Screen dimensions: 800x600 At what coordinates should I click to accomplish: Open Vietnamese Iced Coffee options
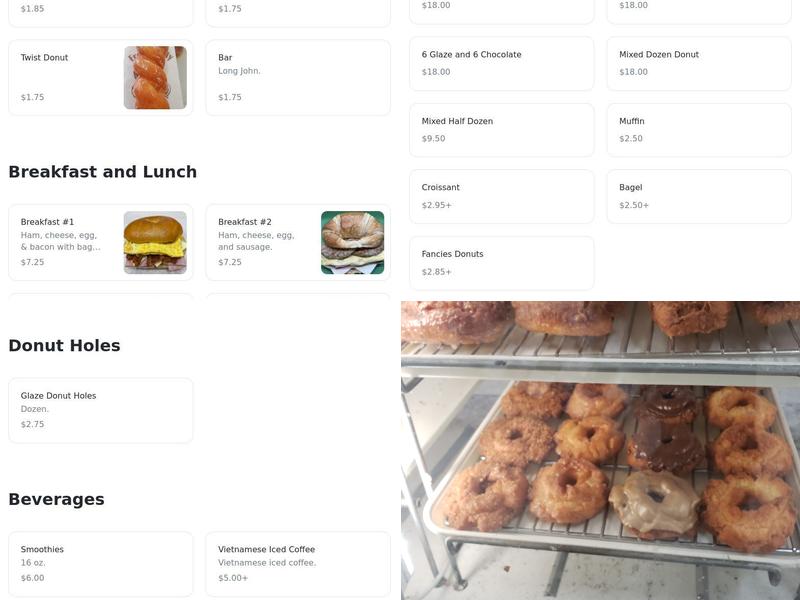(298, 564)
